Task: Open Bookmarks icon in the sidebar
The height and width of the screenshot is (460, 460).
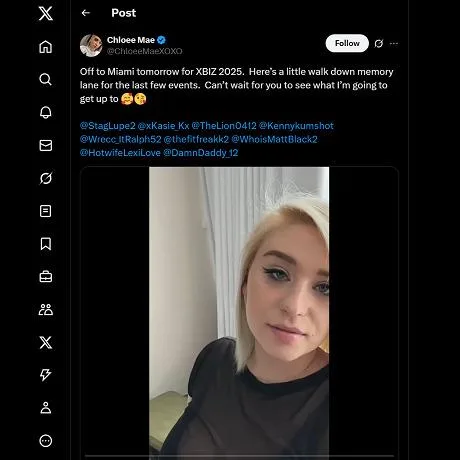Action: point(46,244)
